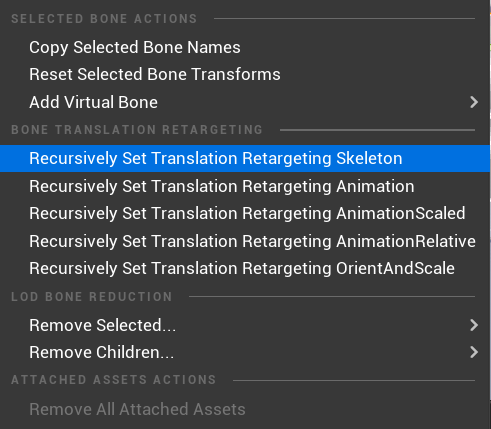Click the Attached Assets Actions section heading
The width and height of the screenshot is (491, 429).
click(114, 380)
